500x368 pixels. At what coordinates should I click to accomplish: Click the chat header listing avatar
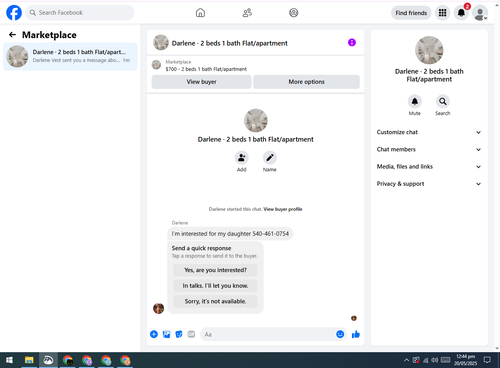click(x=161, y=43)
